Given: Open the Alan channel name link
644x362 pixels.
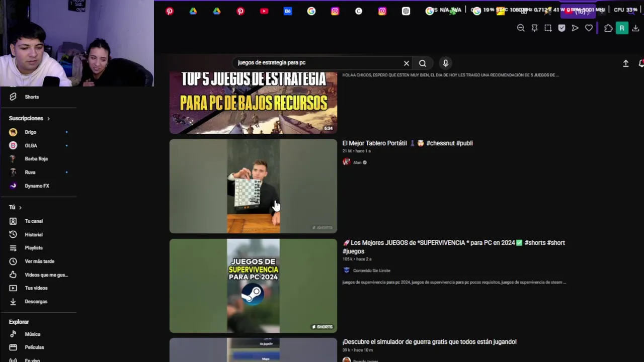Looking at the screenshot, I should coord(357,162).
